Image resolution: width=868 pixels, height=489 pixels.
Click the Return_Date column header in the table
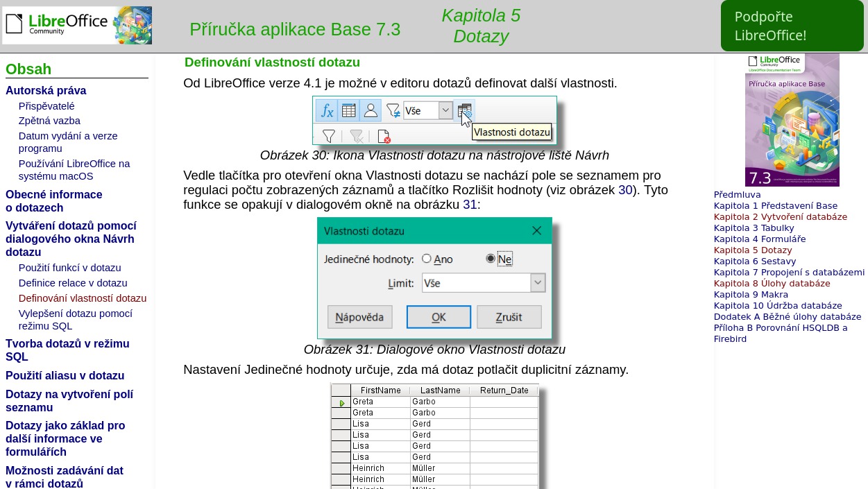504,391
